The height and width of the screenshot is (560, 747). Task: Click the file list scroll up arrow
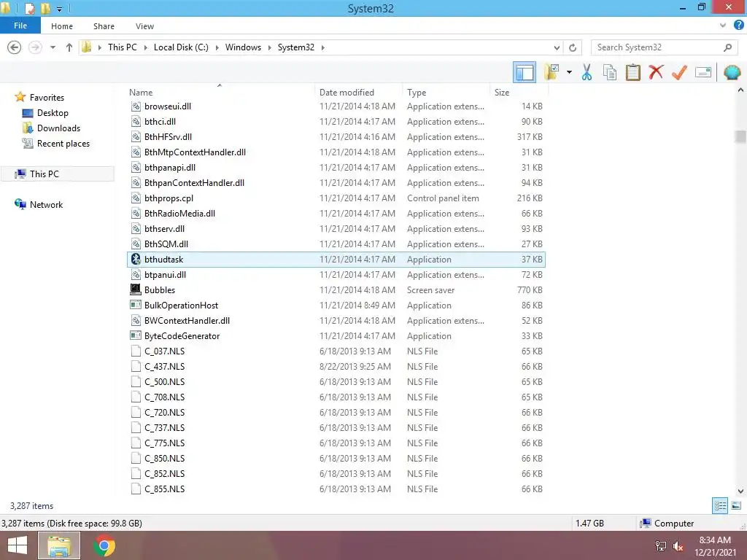point(740,90)
